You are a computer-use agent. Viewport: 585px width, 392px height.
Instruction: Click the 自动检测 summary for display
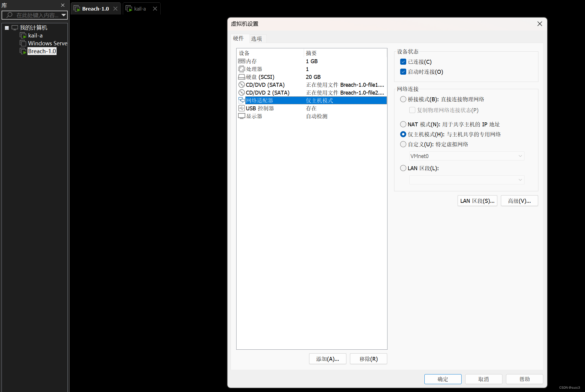click(317, 116)
